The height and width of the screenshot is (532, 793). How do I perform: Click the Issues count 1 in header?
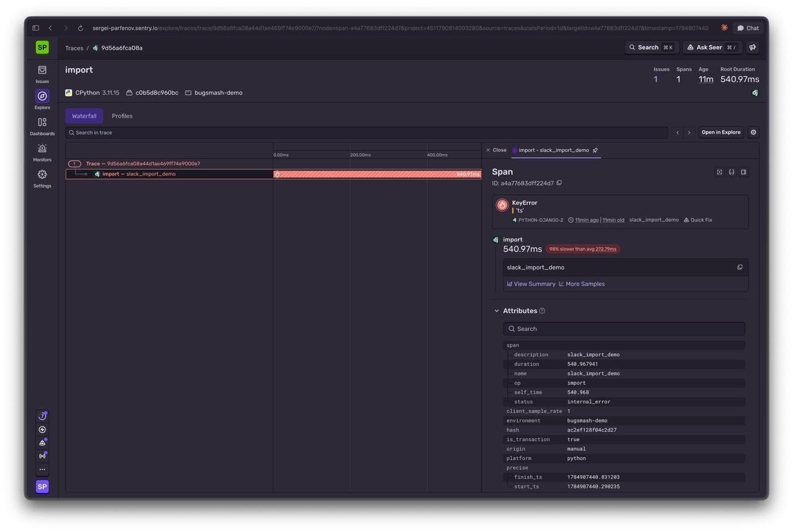[x=655, y=79]
